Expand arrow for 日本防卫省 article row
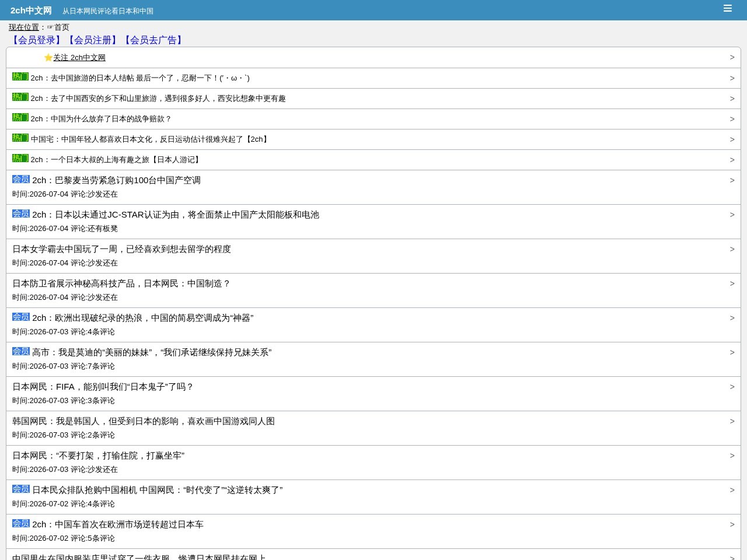 point(732,283)
